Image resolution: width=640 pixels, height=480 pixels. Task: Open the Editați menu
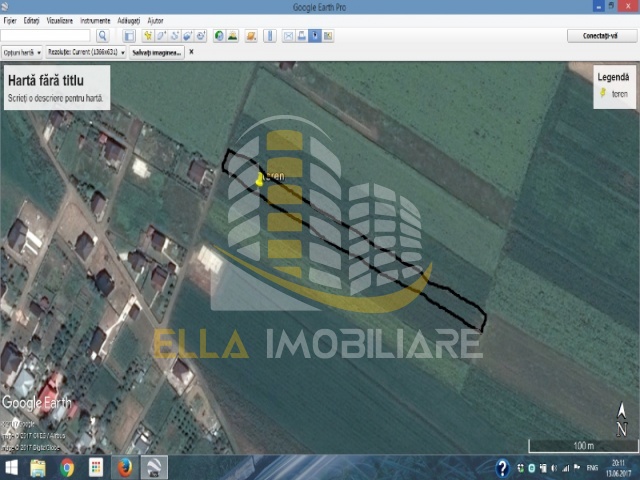pyautogui.click(x=31, y=20)
